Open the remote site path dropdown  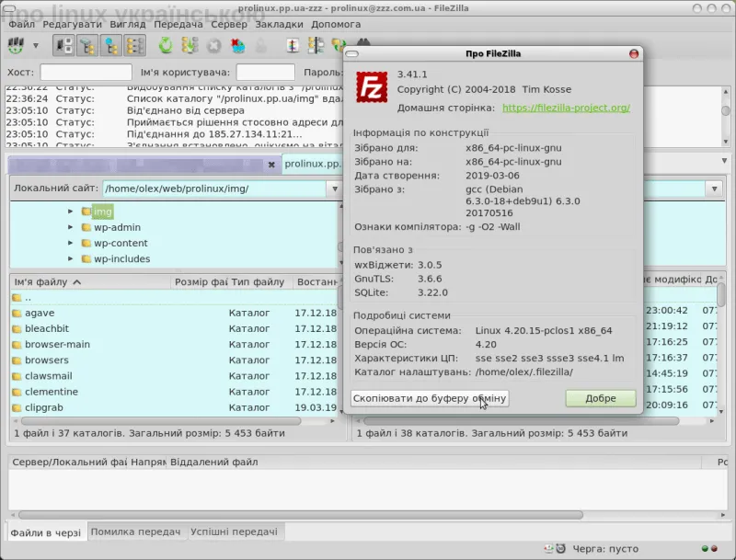click(x=715, y=189)
